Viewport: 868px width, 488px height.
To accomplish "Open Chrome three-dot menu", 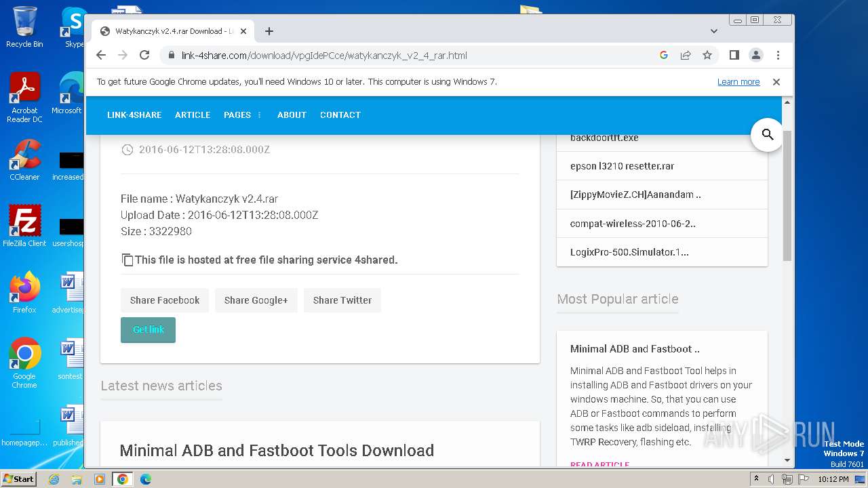I will click(778, 56).
